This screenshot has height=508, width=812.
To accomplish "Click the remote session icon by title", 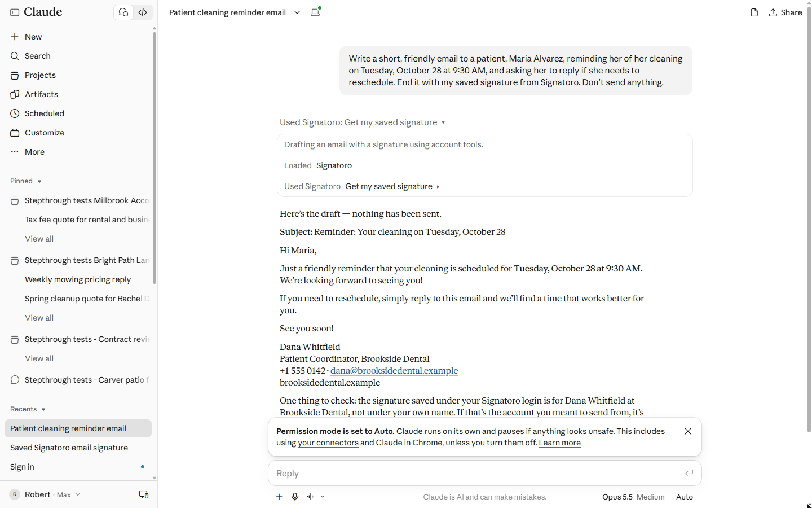I will coord(316,12).
